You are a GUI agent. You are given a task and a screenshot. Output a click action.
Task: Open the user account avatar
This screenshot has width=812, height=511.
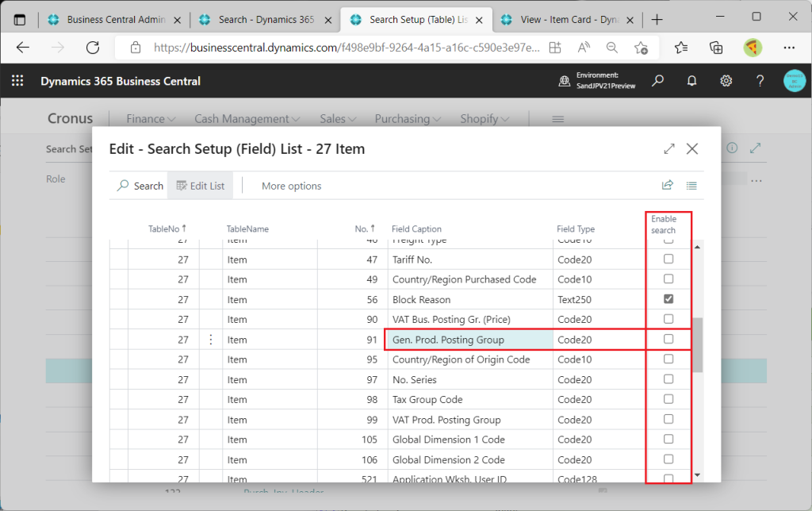[795, 81]
